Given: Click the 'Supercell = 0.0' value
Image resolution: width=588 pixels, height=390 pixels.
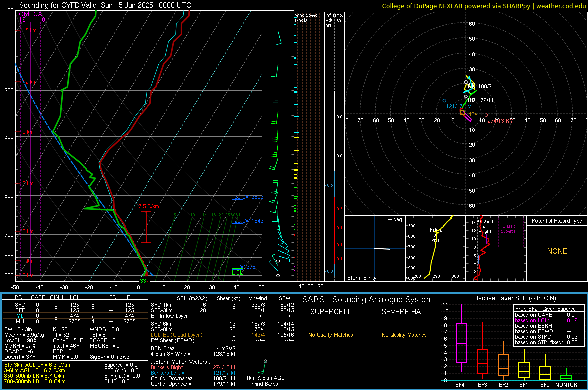Looking at the screenshot, I should coord(121,365).
